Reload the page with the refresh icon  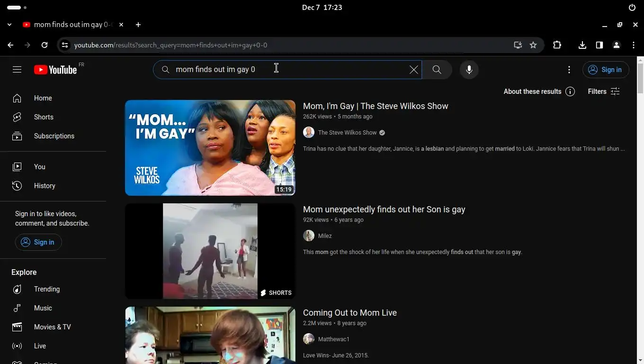(45, 45)
